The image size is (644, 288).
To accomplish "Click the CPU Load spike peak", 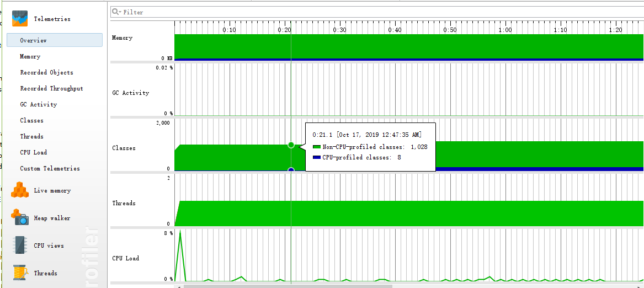I will (x=180, y=231).
